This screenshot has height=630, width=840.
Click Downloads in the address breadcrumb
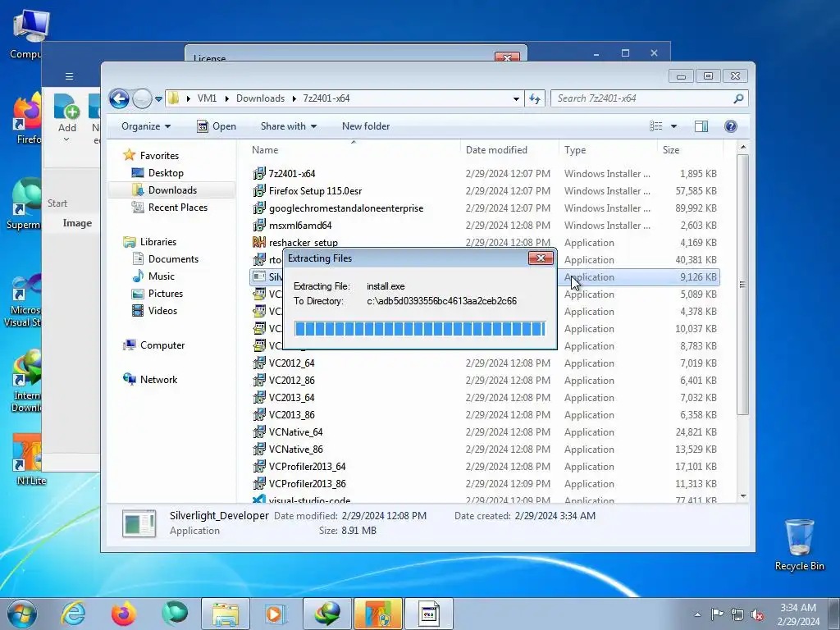pyautogui.click(x=260, y=98)
